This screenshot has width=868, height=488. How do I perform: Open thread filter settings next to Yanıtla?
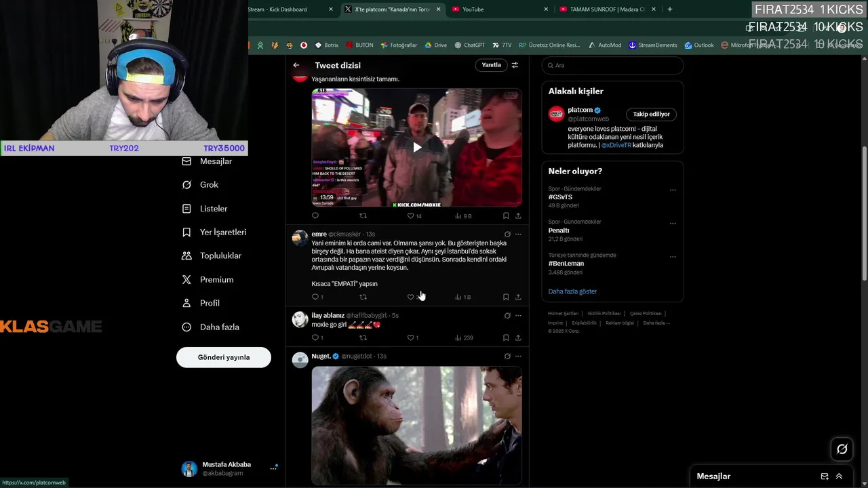click(515, 65)
